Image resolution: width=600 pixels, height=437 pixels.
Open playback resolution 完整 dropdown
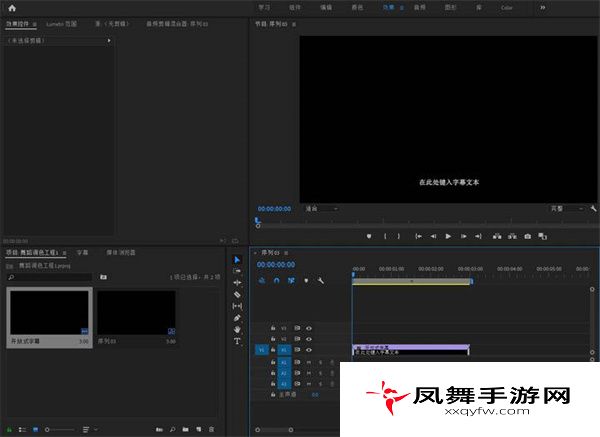pos(567,209)
